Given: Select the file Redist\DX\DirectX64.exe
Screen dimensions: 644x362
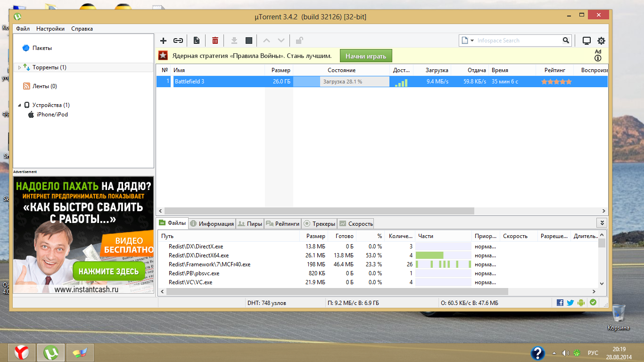Looking at the screenshot, I should (x=199, y=255).
